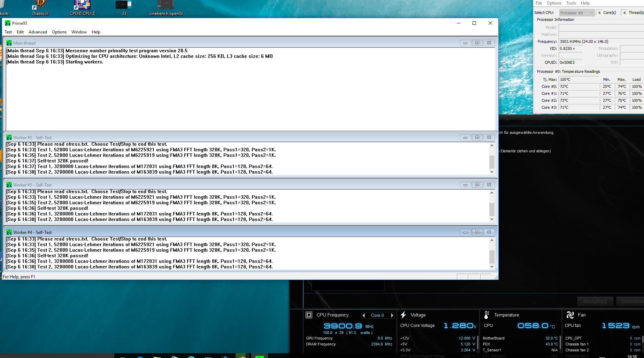The width and height of the screenshot is (644, 358).
Task: Click the CPUID field showing 0x506E3
Action: pos(570,62)
